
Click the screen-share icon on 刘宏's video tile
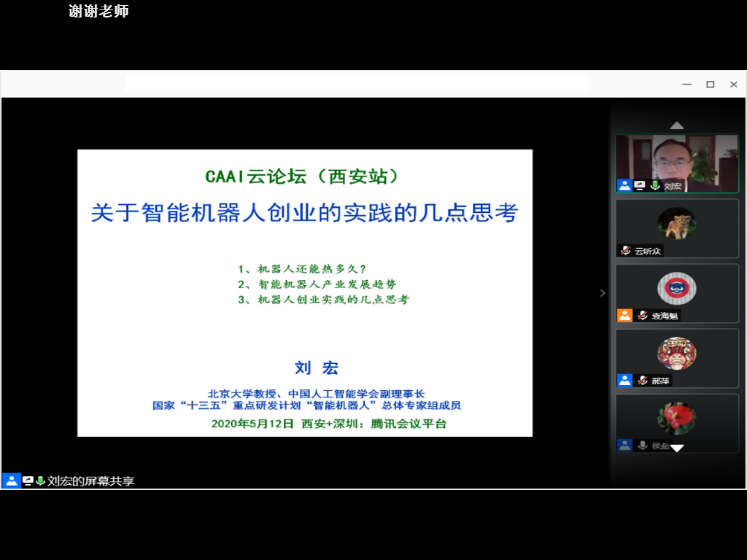(640, 186)
